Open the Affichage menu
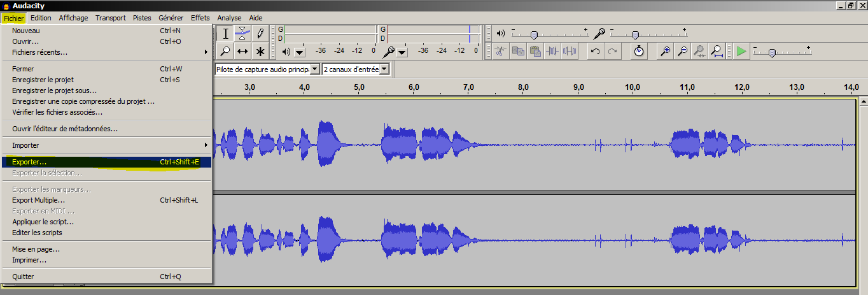 73,18
